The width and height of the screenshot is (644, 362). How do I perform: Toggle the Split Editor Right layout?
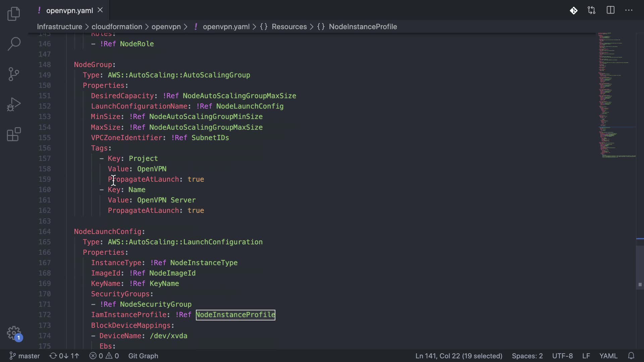pos(610,10)
